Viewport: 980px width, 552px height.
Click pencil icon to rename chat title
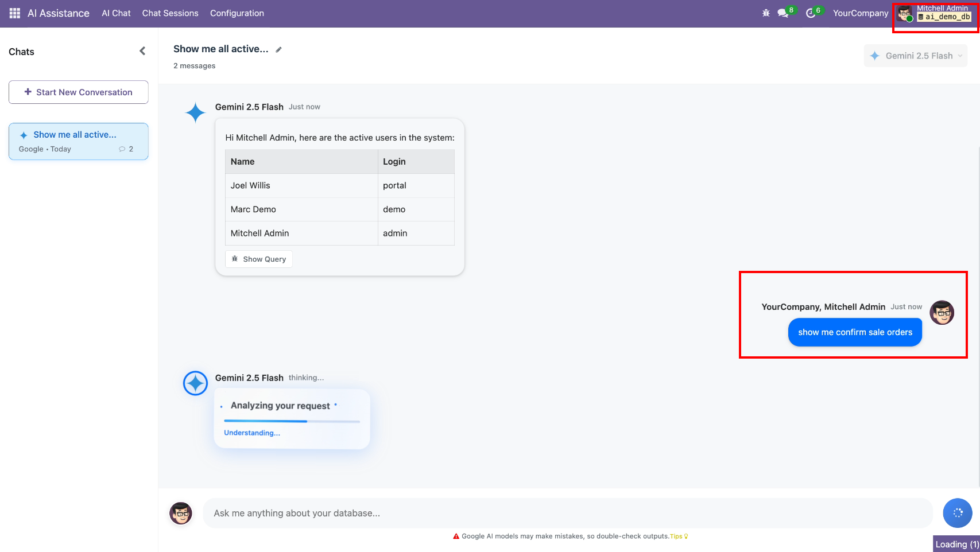(279, 50)
